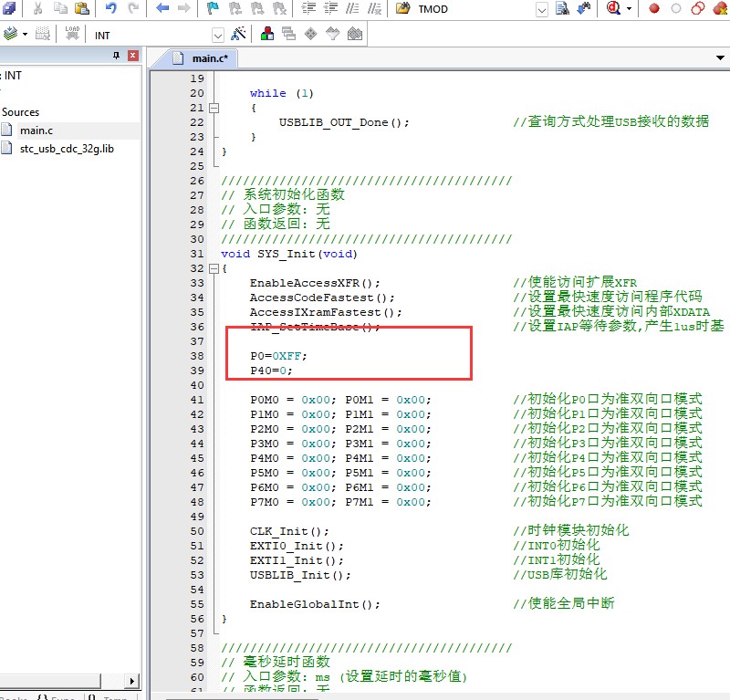730x700 pixels.
Task: Click the project panel scroll right arrow
Action: click(x=132, y=681)
